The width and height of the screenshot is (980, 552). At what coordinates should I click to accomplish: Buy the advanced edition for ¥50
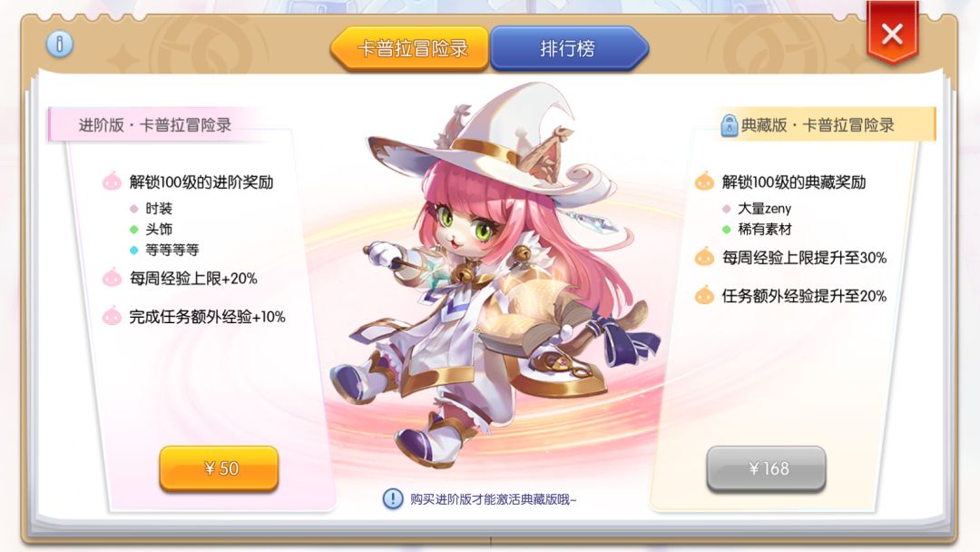click(x=219, y=468)
